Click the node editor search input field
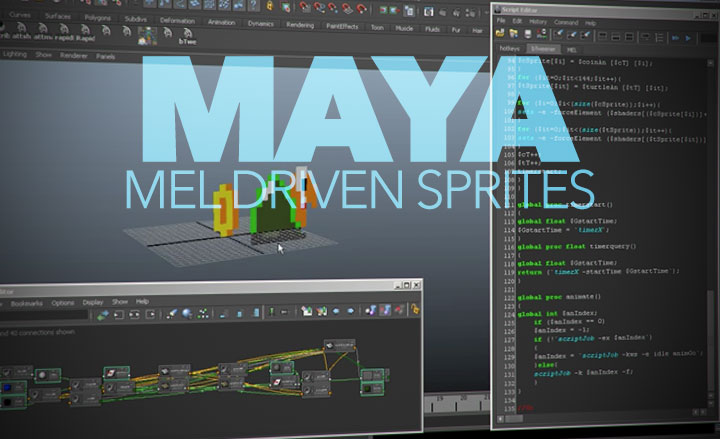 44,315
